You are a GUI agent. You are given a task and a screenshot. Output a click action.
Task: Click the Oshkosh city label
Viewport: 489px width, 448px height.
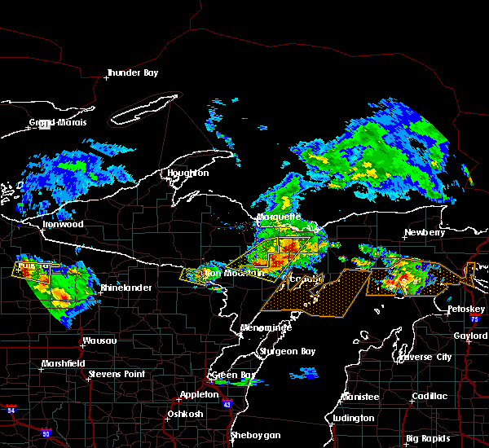[185, 414]
